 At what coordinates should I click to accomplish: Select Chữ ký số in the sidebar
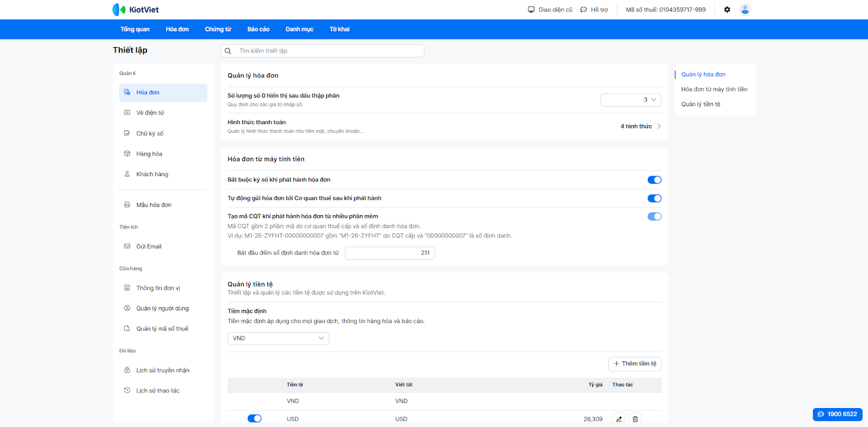coord(150,133)
